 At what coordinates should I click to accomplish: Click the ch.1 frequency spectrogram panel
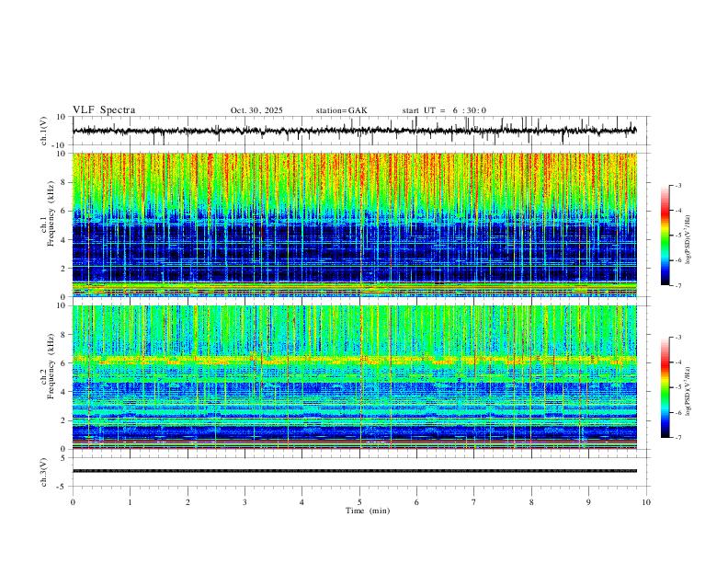[x=355, y=224]
